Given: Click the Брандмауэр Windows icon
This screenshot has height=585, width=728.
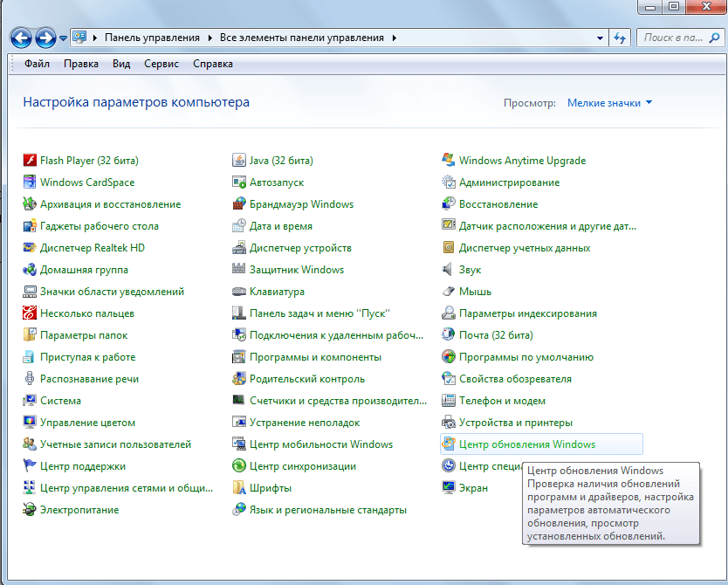Looking at the screenshot, I should [x=238, y=203].
